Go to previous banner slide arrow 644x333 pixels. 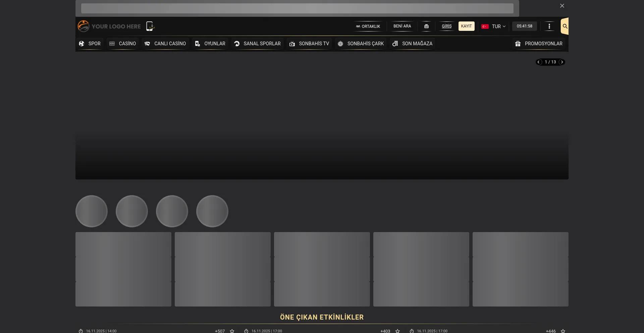click(x=539, y=62)
